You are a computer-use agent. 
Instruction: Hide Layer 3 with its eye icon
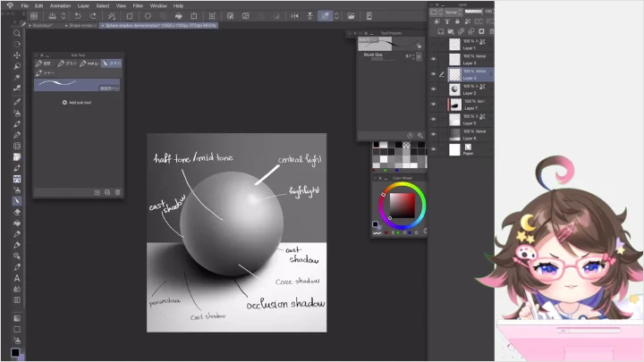coord(433,59)
